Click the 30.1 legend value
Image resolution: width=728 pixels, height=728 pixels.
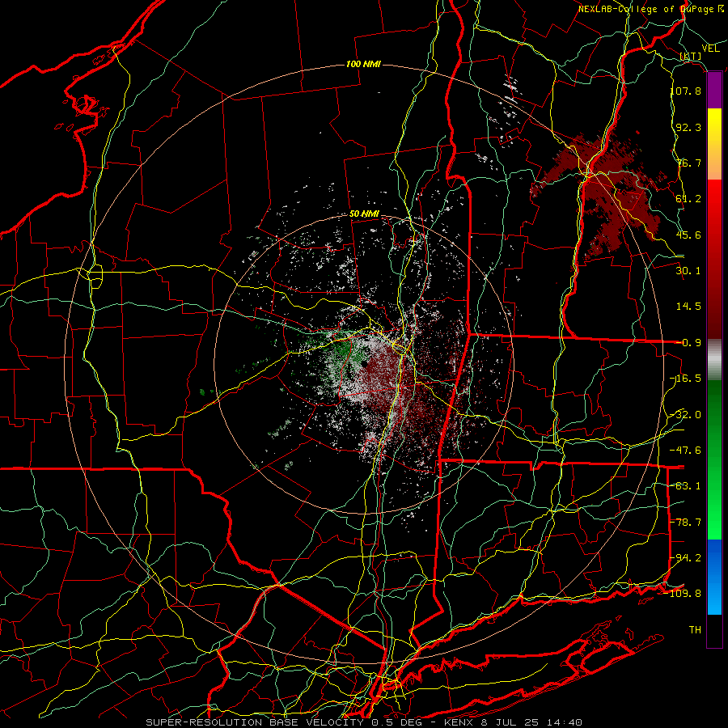coord(688,271)
